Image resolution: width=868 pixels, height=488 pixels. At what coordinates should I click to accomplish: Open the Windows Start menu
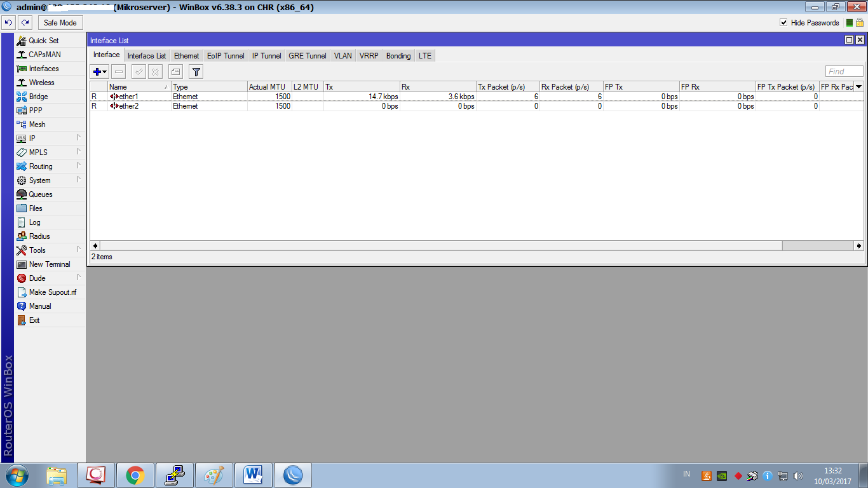coord(17,475)
